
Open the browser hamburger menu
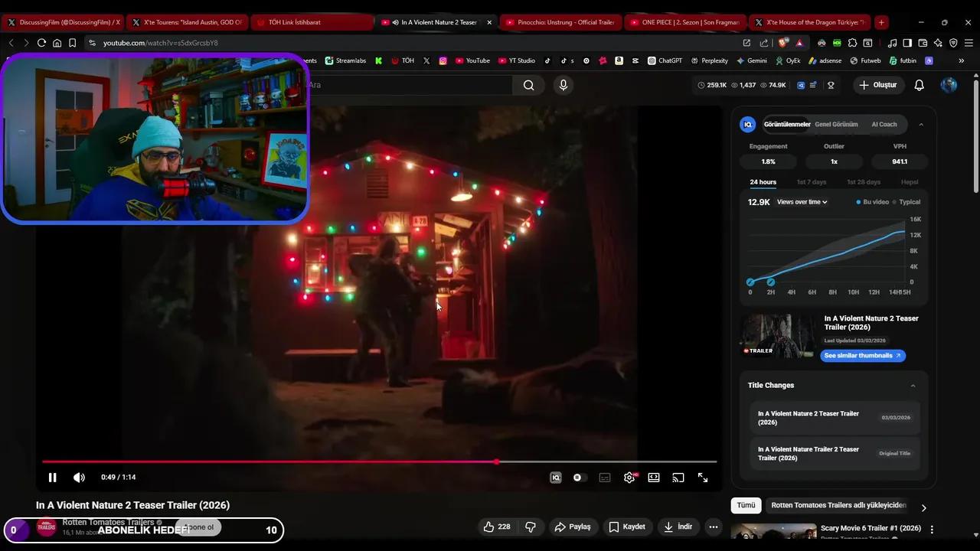[969, 43]
